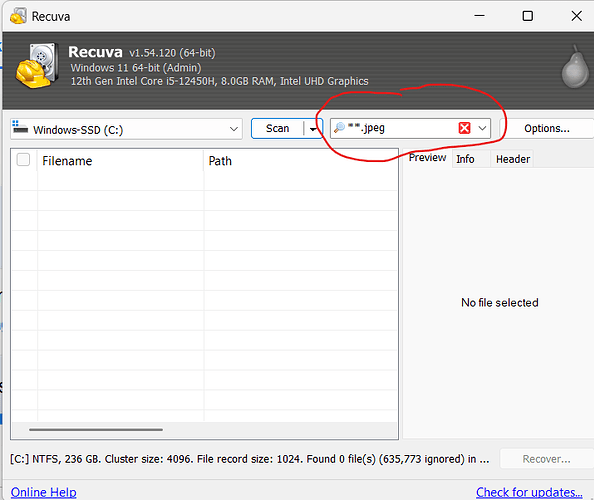The height and width of the screenshot is (500, 594).
Task: Clear the filter with red X icon
Action: point(464,128)
